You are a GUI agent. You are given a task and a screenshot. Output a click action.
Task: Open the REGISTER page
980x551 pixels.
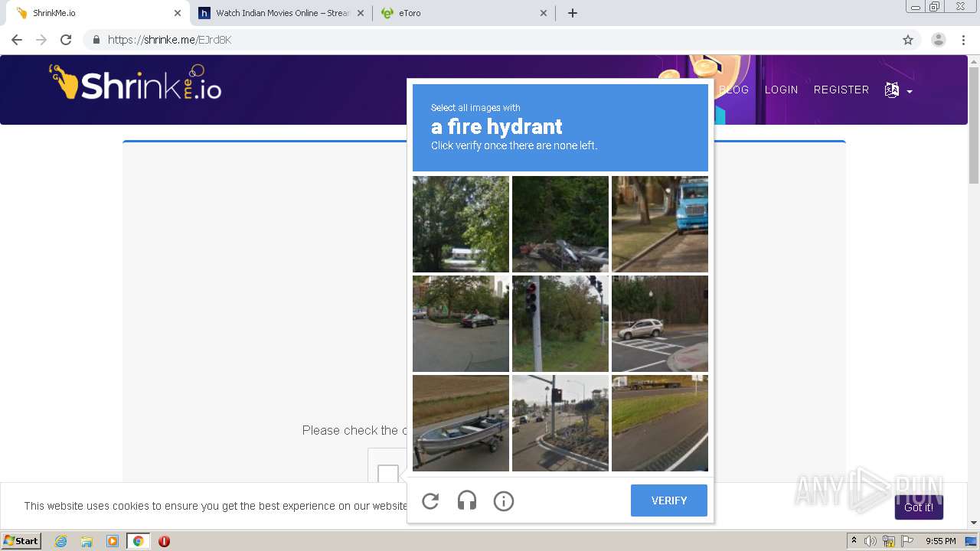click(x=841, y=90)
